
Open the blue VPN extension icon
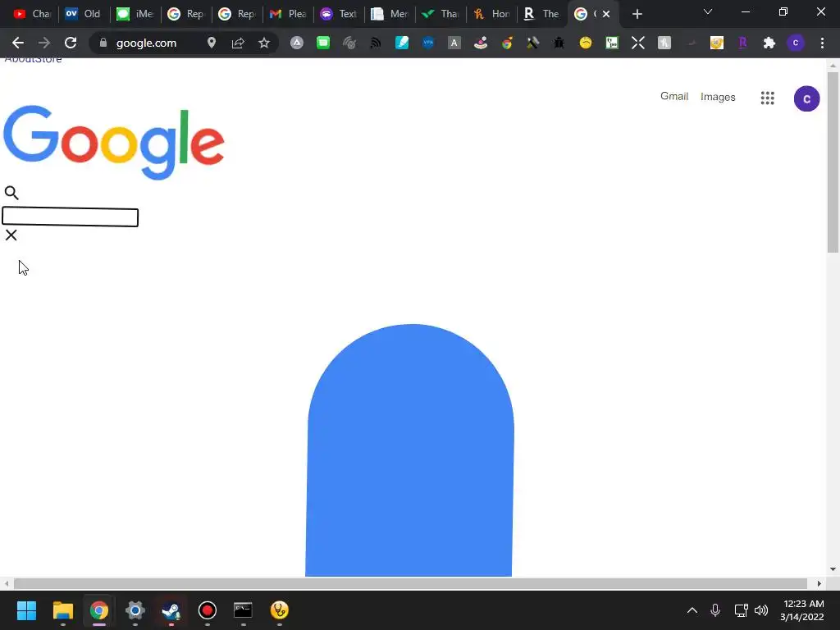point(428,43)
